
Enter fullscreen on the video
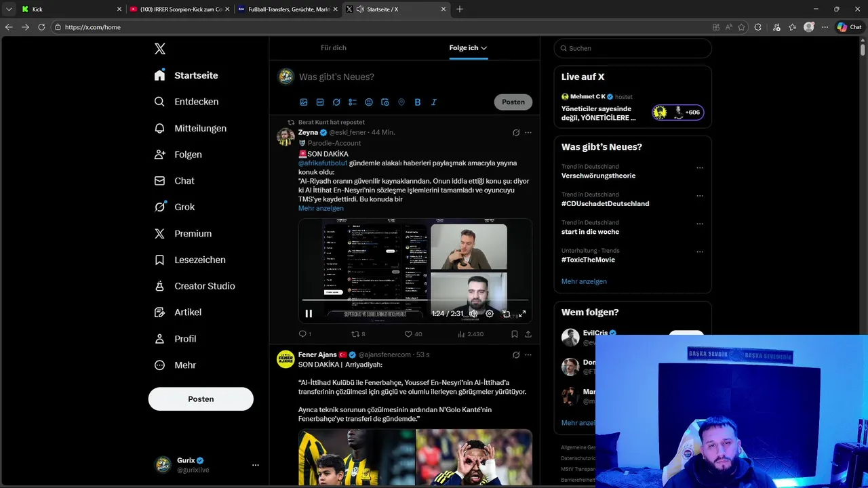pyautogui.click(x=522, y=314)
